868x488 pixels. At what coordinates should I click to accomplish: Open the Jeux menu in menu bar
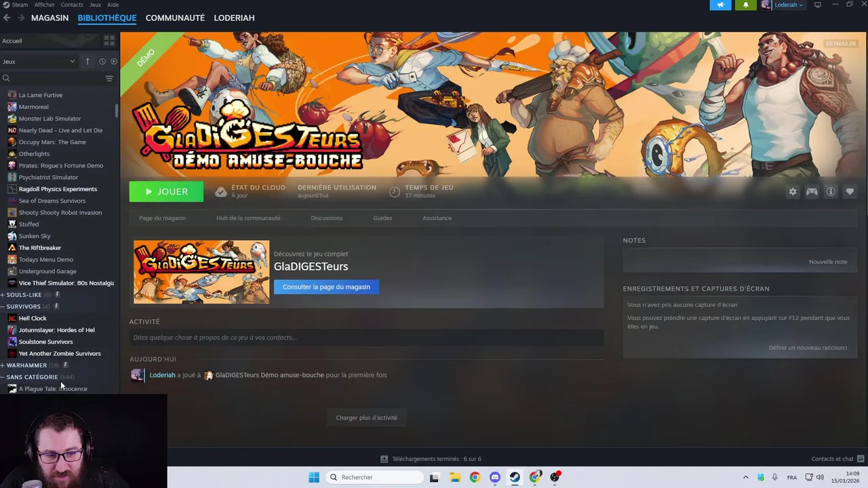(x=96, y=5)
